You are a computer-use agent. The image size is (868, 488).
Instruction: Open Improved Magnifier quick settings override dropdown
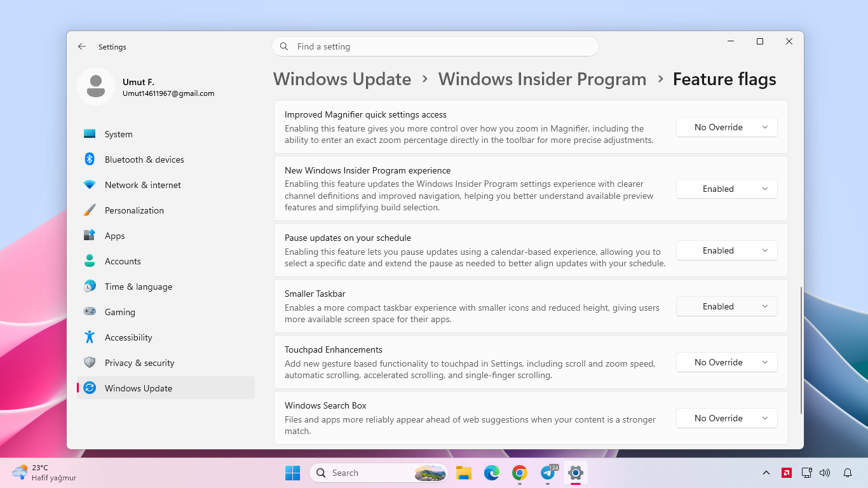pyautogui.click(x=727, y=127)
